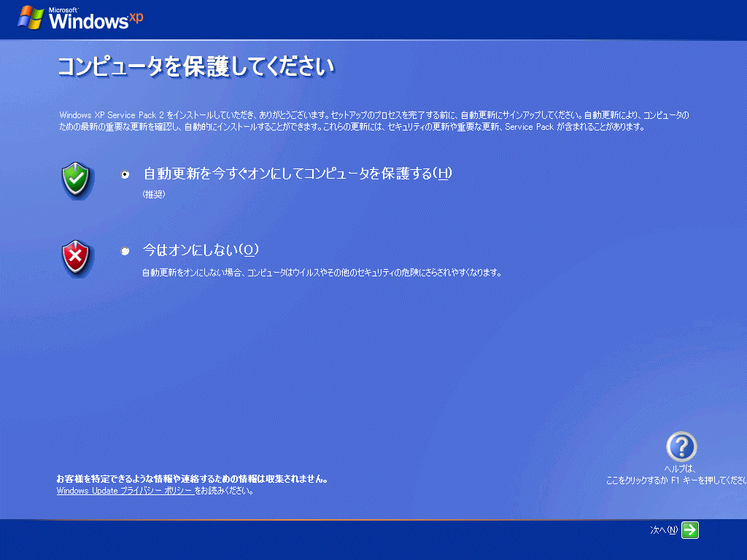Click the 次へ(N) text label

(x=664, y=530)
